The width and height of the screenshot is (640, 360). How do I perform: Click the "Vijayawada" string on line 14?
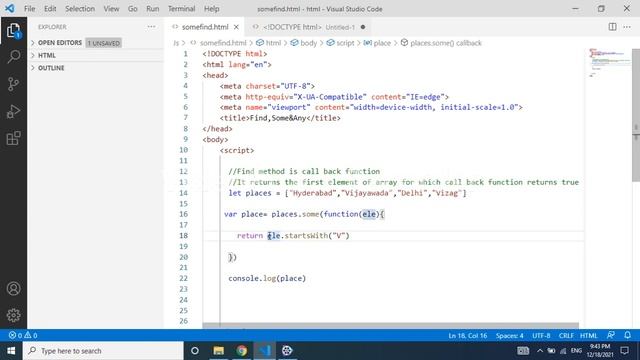coord(367,193)
